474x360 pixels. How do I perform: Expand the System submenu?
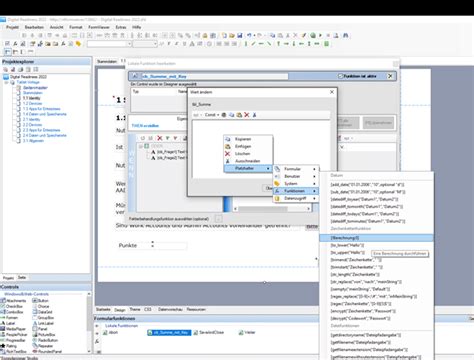pyautogui.click(x=296, y=184)
